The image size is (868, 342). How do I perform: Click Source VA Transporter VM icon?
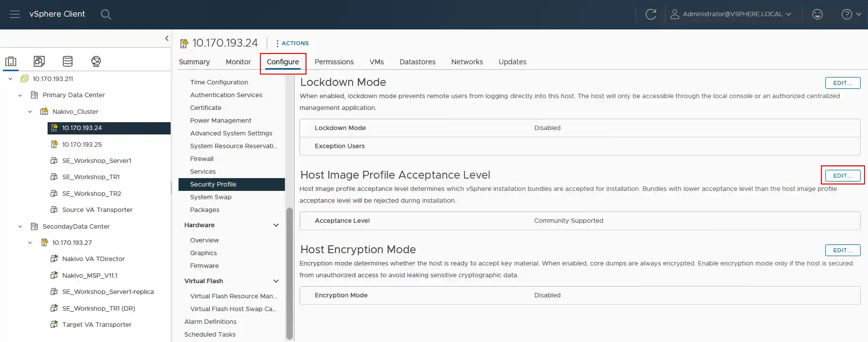point(54,210)
